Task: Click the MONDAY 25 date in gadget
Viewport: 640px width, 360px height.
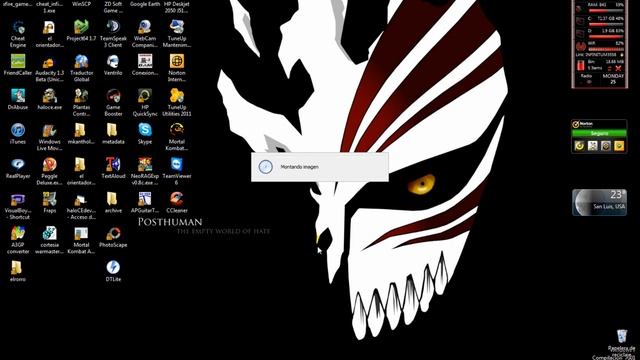Action: (613, 79)
